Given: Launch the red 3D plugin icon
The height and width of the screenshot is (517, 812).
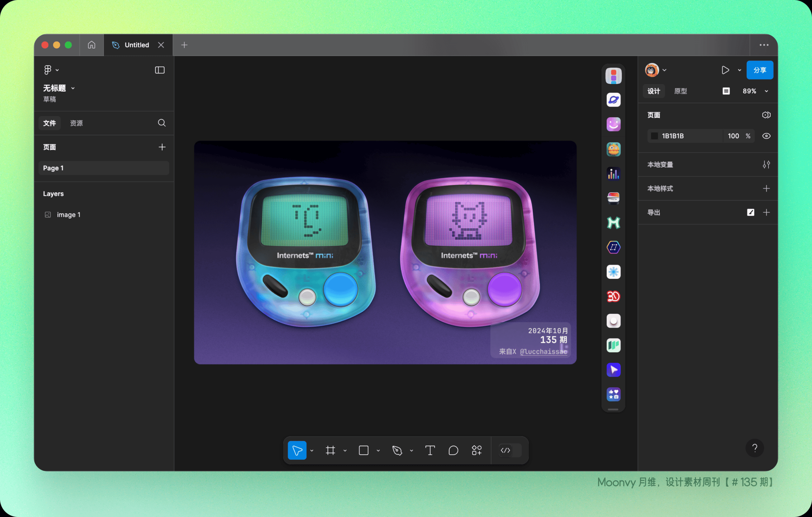Looking at the screenshot, I should point(613,297).
